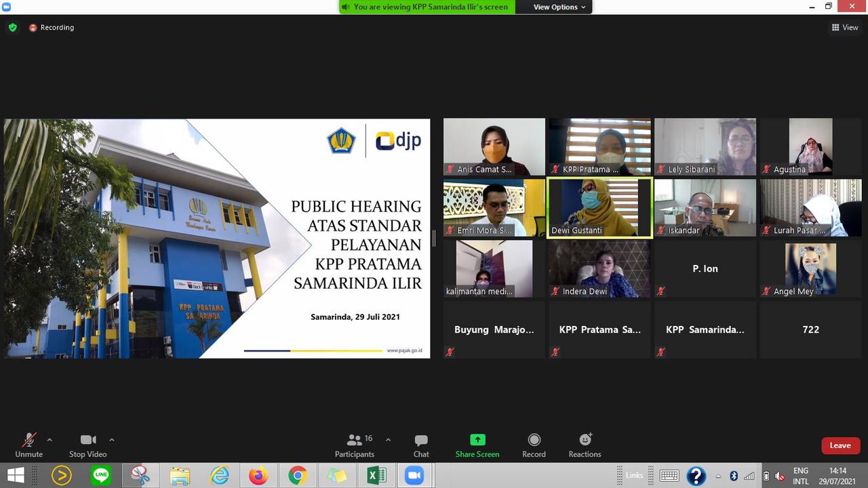This screenshot has width=868, height=488.
Task: Switch layout using the View button
Action: (845, 28)
